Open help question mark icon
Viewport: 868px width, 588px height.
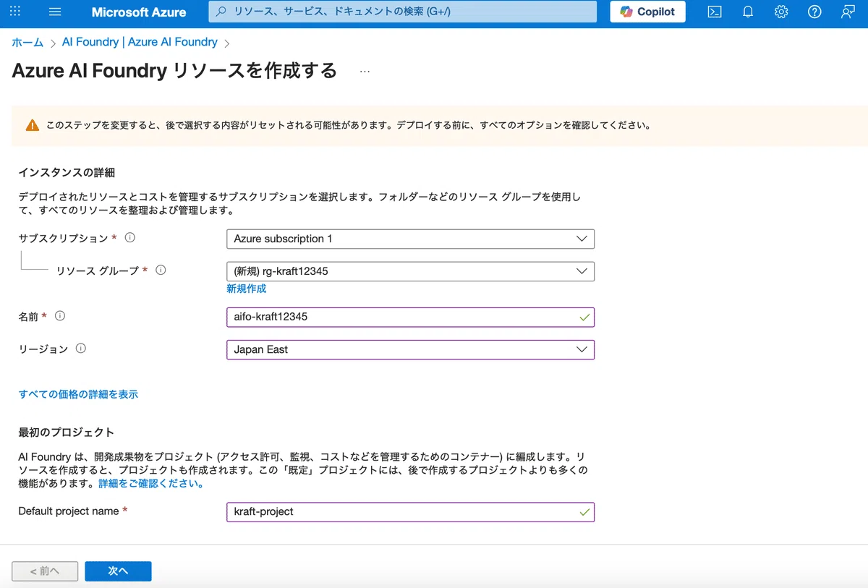click(x=814, y=12)
